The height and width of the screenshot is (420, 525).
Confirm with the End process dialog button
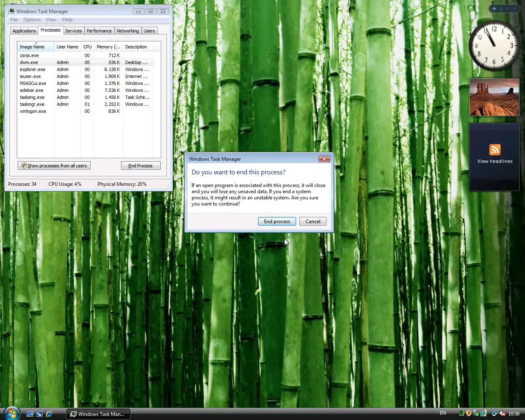tap(277, 221)
